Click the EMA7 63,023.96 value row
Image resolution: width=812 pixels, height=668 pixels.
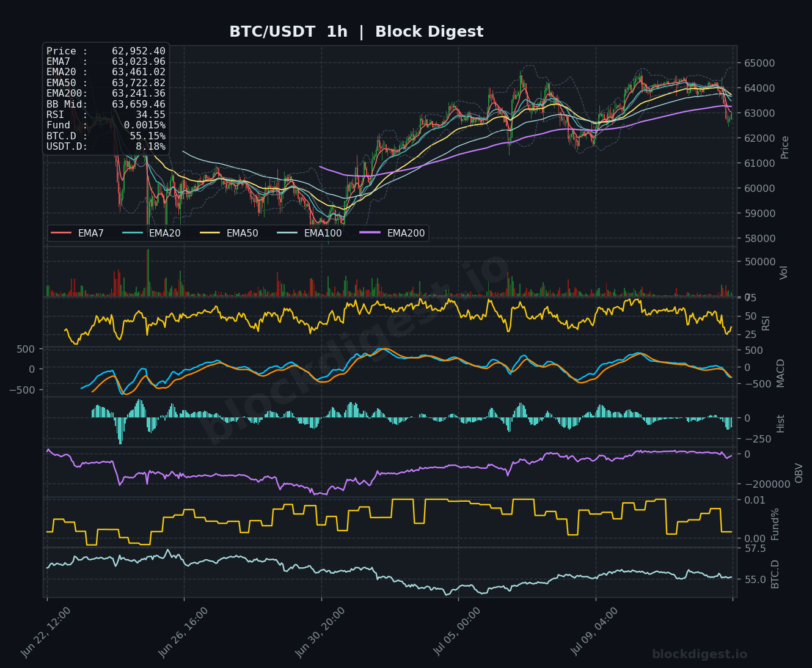106,62
